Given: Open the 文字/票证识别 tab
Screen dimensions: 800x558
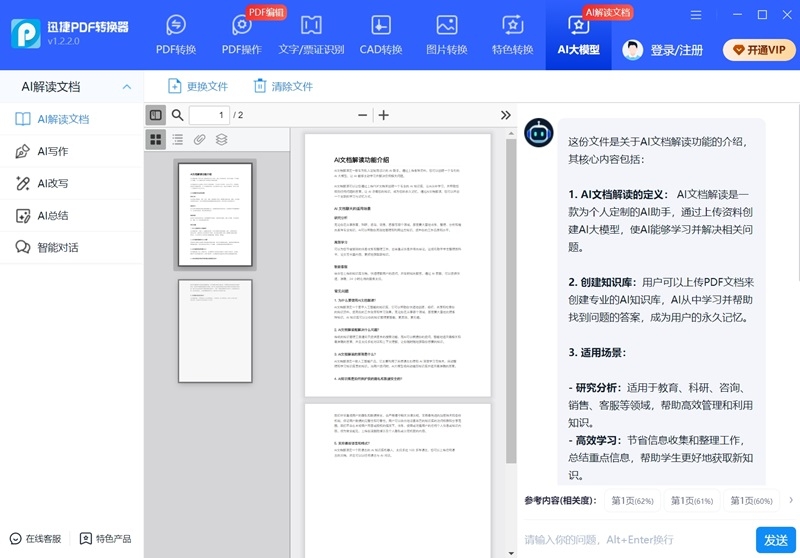Looking at the screenshot, I should tap(311, 35).
